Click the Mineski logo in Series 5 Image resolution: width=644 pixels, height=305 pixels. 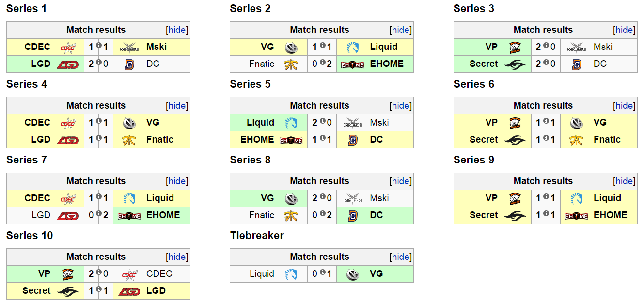coord(352,122)
